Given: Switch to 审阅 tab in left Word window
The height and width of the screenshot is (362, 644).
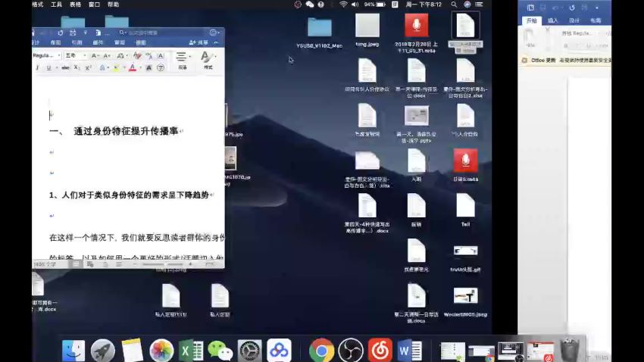Looking at the screenshot, I should pyautogui.click(x=120, y=42).
